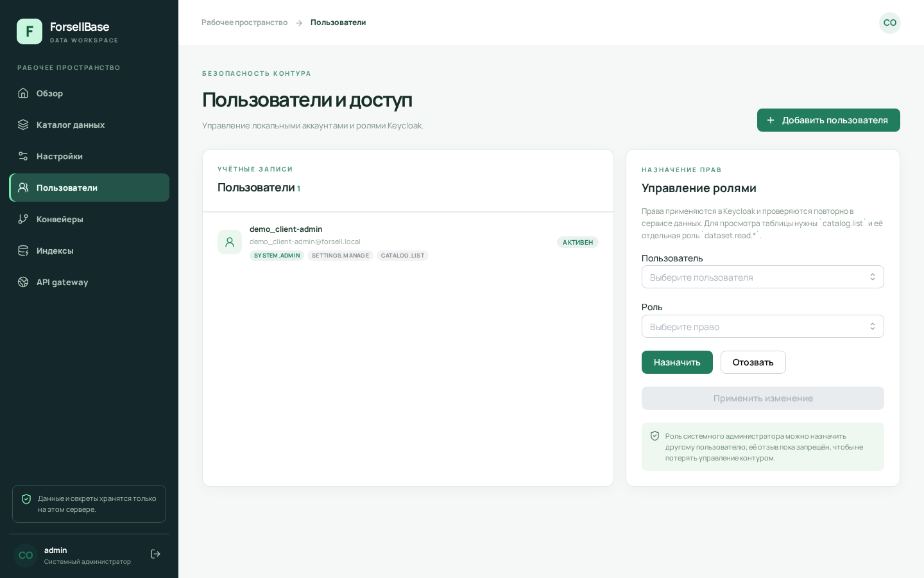Screen dimensions: 924x578
Task: Click the Каталог данных layers icon
Action: tap(23, 125)
